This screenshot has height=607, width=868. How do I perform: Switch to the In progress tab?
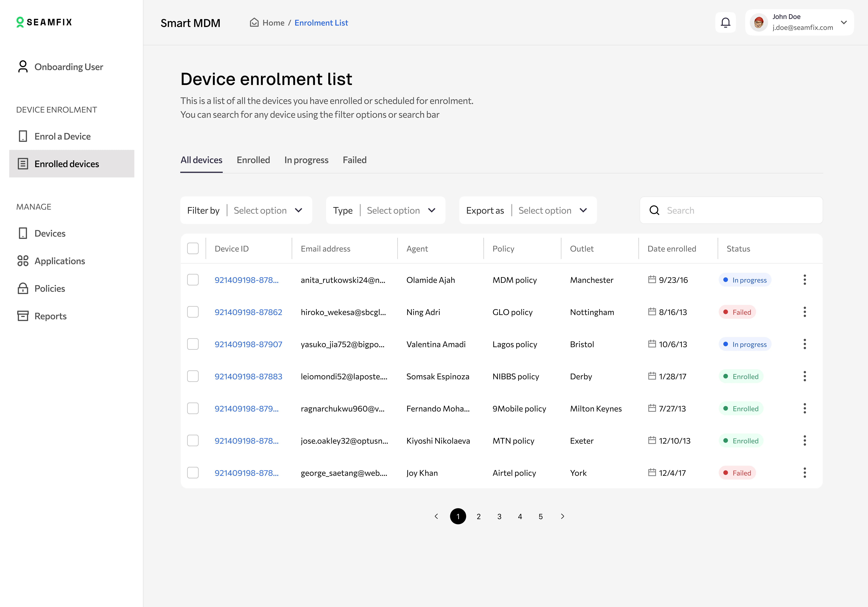306,160
